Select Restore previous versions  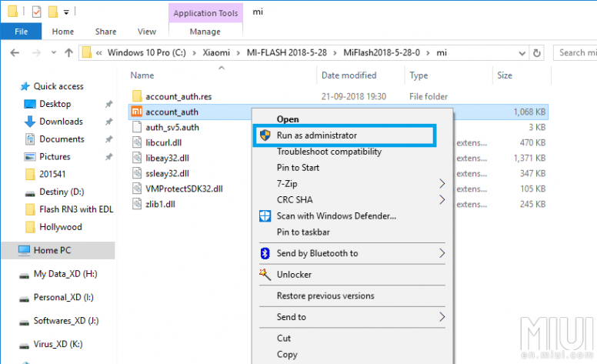coord(325,296)
